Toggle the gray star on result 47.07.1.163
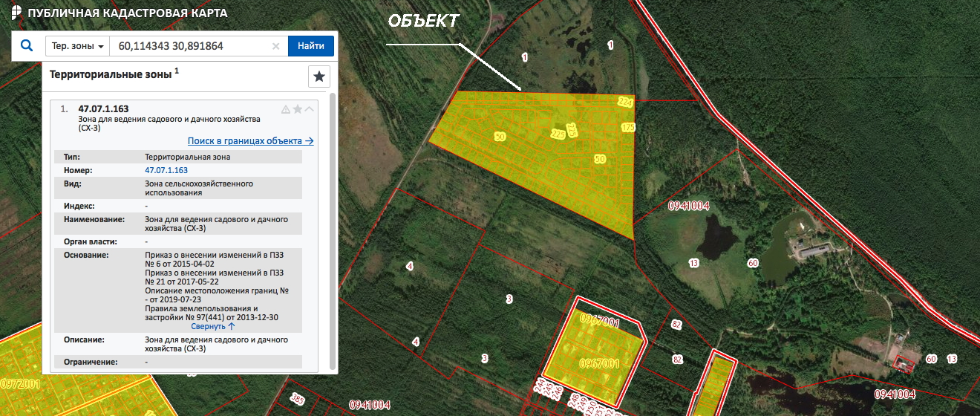This screenshot has width=980, height=416. 298,109
